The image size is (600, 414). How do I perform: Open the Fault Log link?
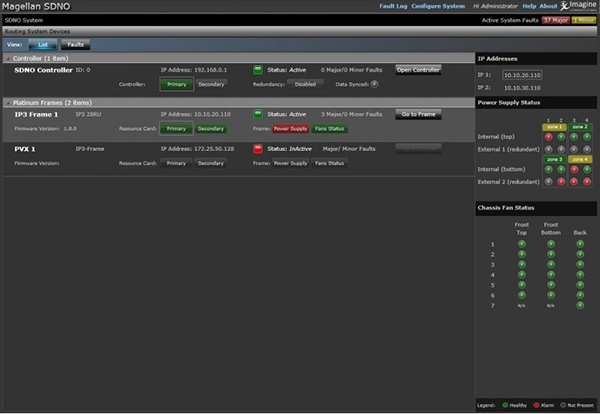(396, 6)
